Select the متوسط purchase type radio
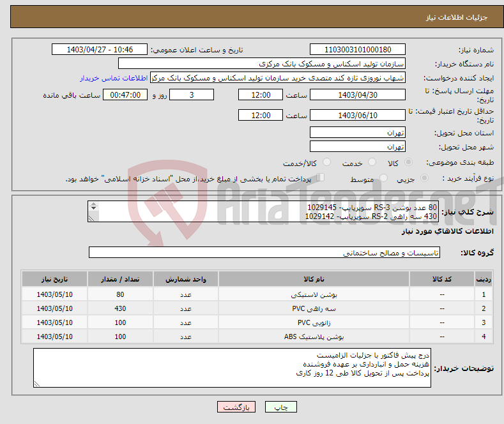 [383, 178]
